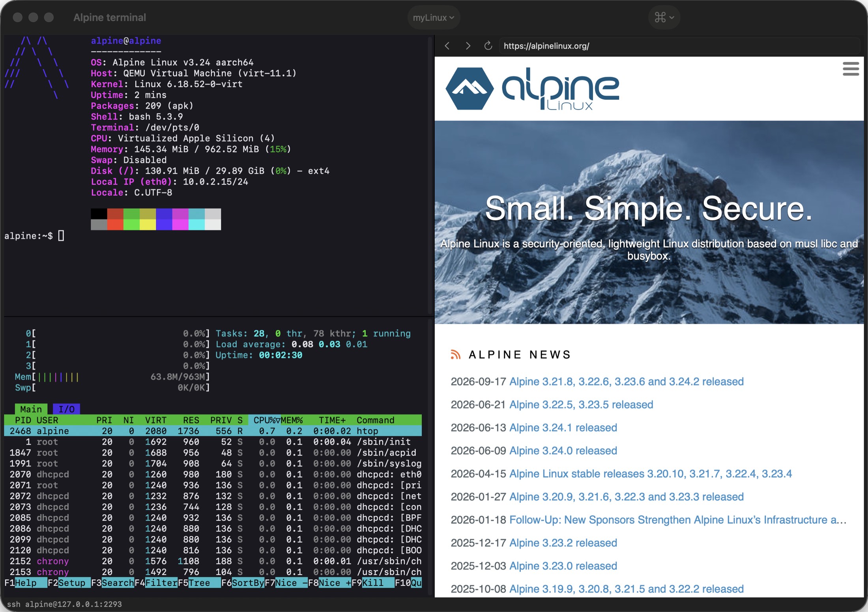Open 'Alpine 3.24.1 released' news link
Viewport: 868px width, 612px height.
(563, 428)
